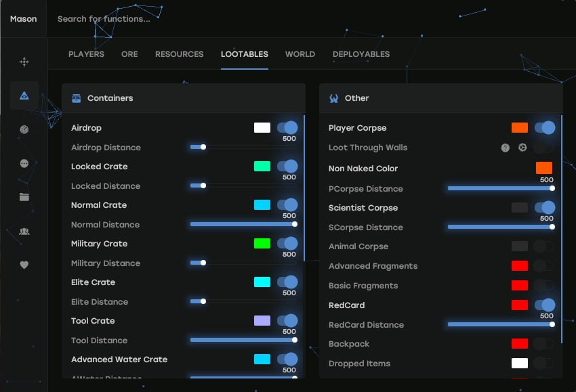This screenshot has width=576, height=392.
Task: Select the eye visuals icon in sidebar
Action: [24, 96]
